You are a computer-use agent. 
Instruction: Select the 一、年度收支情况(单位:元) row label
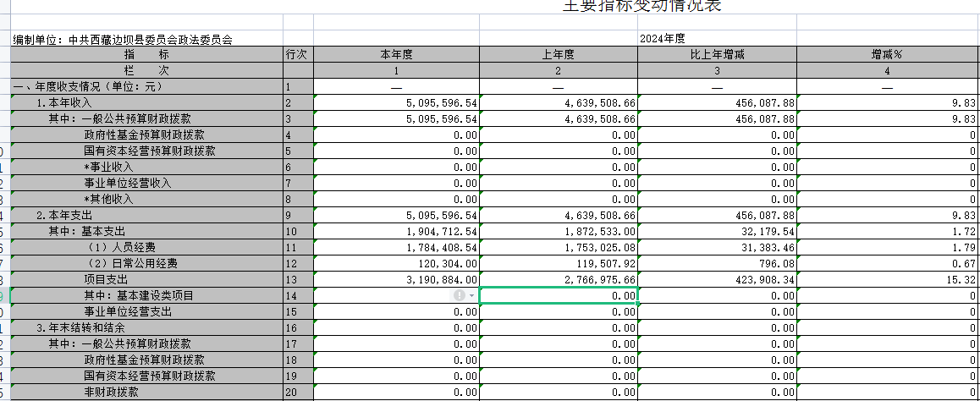(x=147, y=87)
